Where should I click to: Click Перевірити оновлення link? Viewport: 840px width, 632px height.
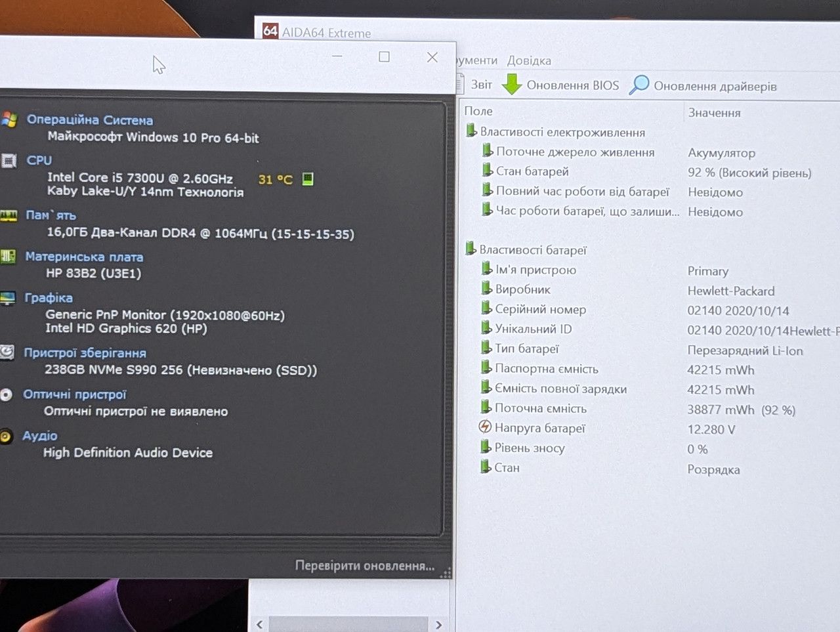click(365, 565)
